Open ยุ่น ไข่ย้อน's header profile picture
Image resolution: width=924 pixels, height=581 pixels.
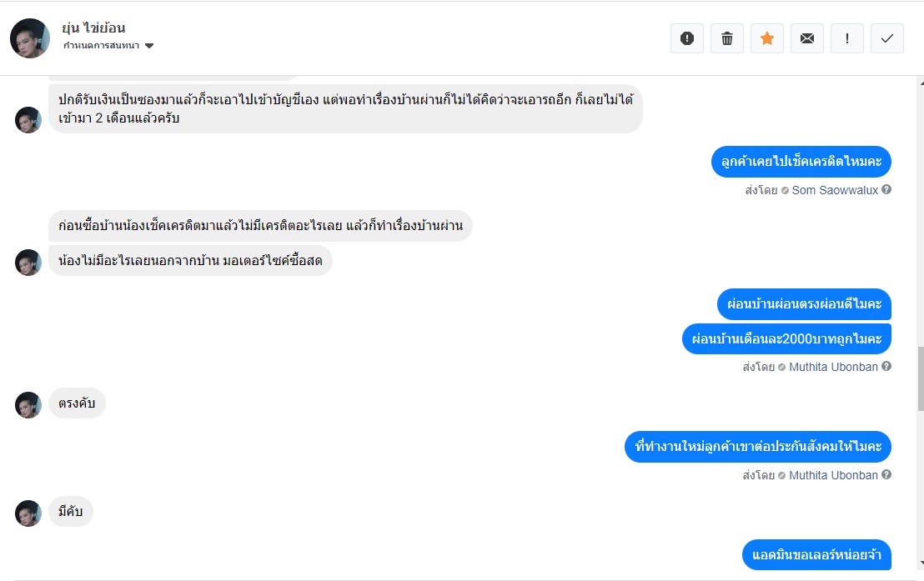(x=30, y=38)
